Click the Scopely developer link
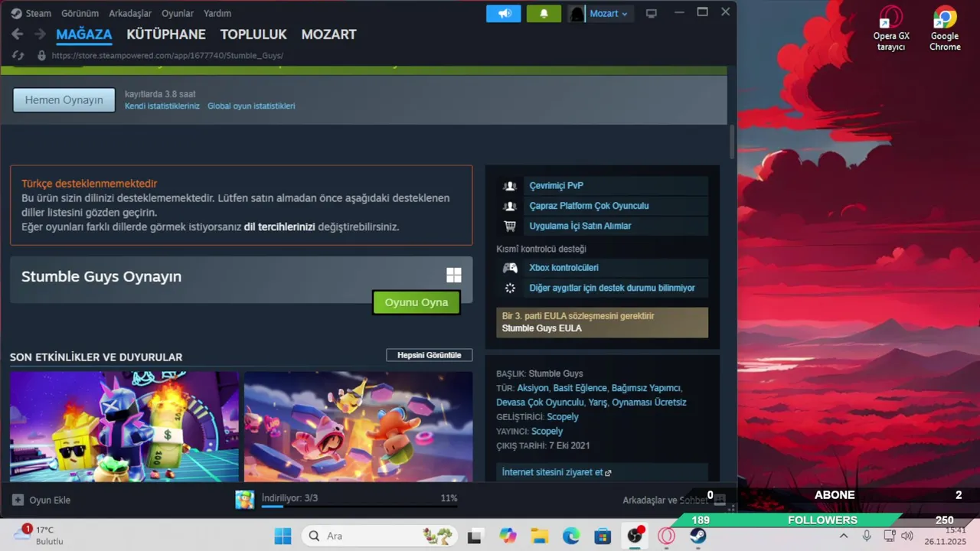980x551 pixels. click(563, 417)
